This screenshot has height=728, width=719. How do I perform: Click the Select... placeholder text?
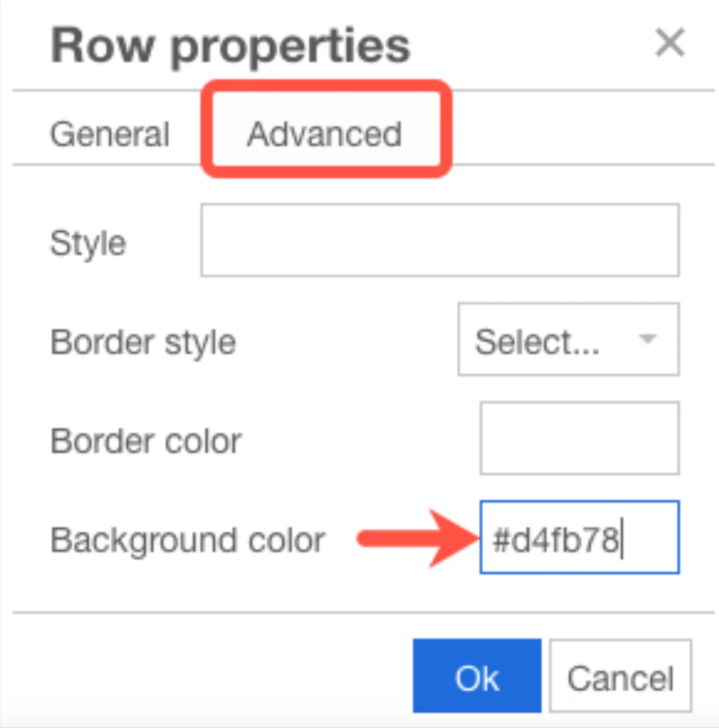[537, 341]
